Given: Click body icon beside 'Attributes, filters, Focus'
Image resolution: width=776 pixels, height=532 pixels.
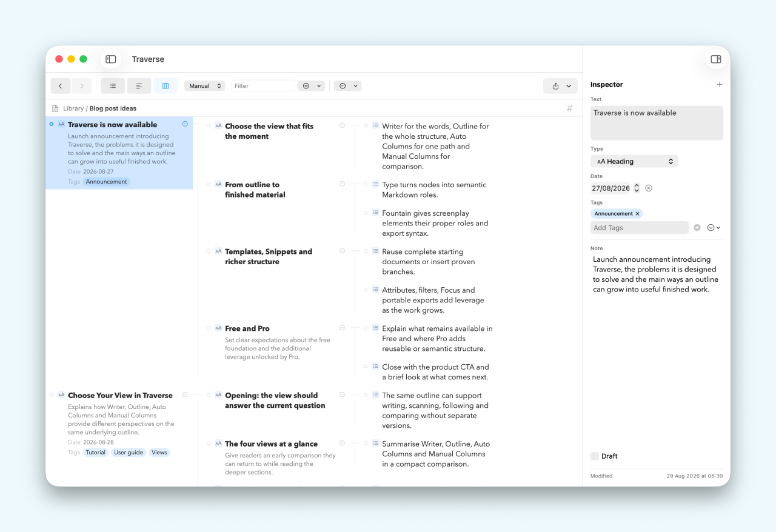Looking at the screenshot, I should click(375, 290).
